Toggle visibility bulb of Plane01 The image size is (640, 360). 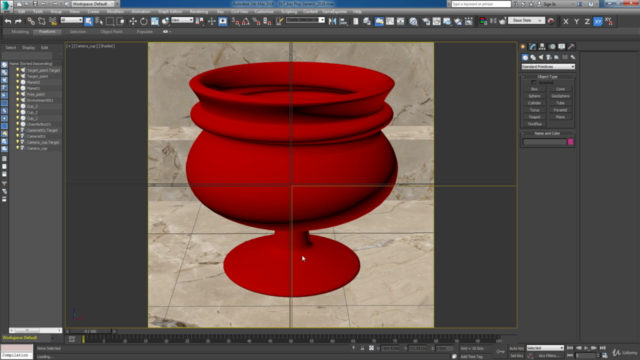click(18, 88)
